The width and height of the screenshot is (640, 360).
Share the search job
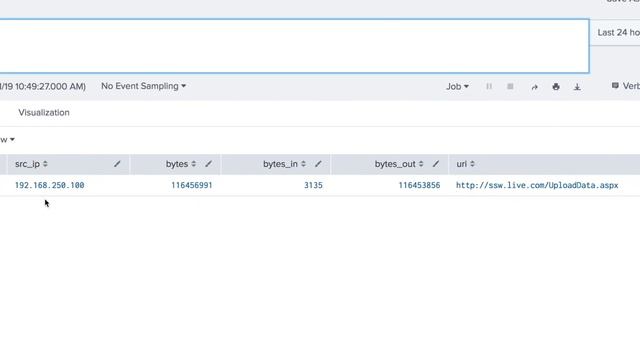coord(534,87)
